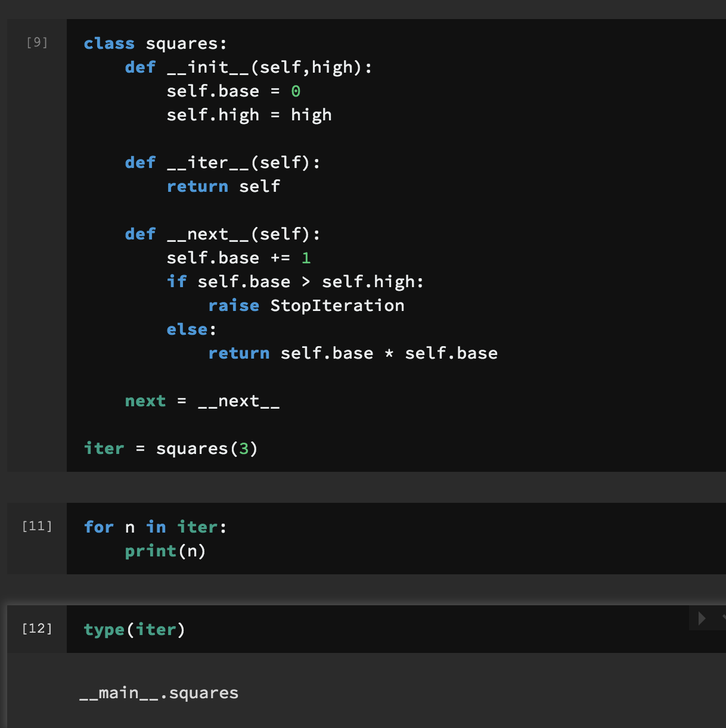Select the '__main__.squares' output text

(x=159, y=693)
